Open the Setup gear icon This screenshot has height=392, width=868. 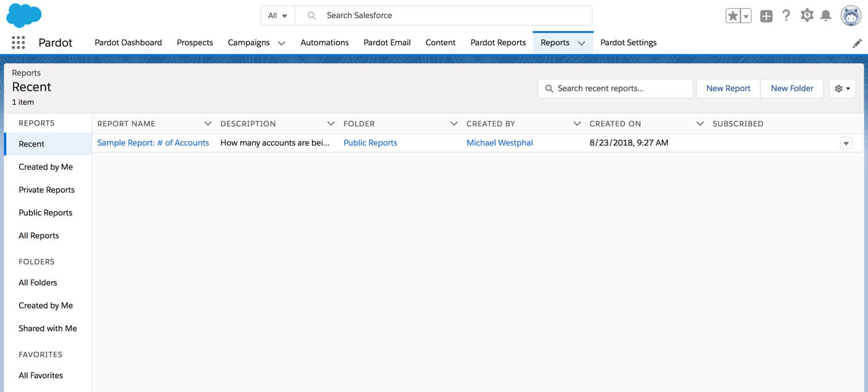pyautogui.click(x=807, y=15)
